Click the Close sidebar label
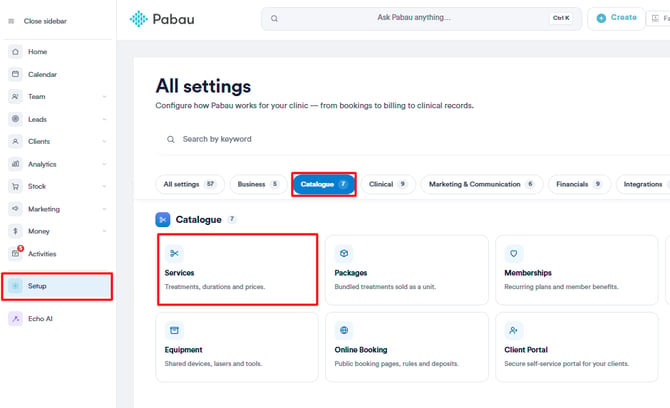The width and height of the screenshot is (670, 408). [45, 21]
